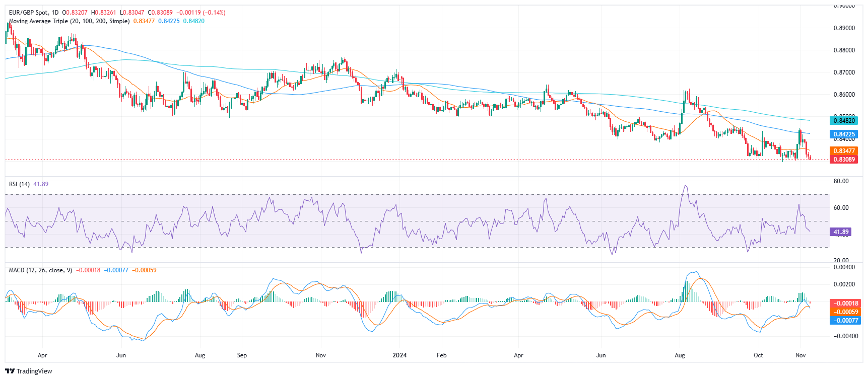Click the Oct label on time axis
The width and height of the screenshot is (868, 380).
pyautogui.click(x=758, y=355)
